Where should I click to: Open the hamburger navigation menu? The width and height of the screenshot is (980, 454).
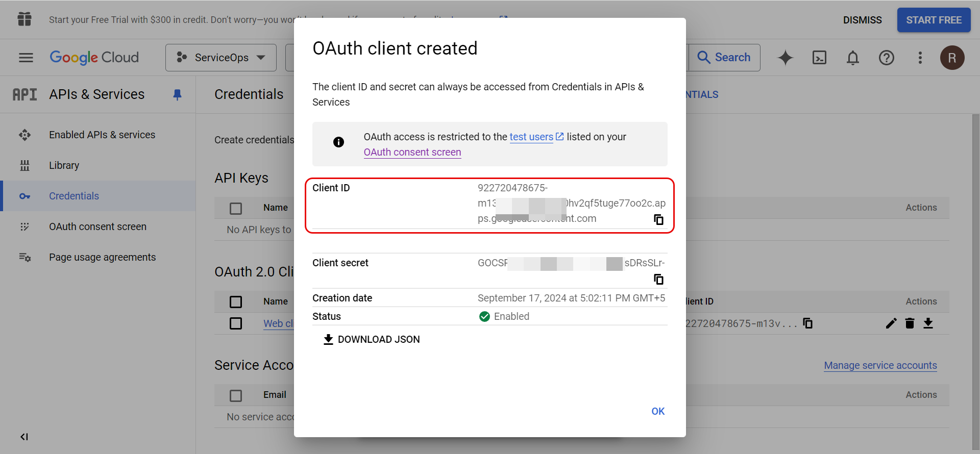[26, 58]
